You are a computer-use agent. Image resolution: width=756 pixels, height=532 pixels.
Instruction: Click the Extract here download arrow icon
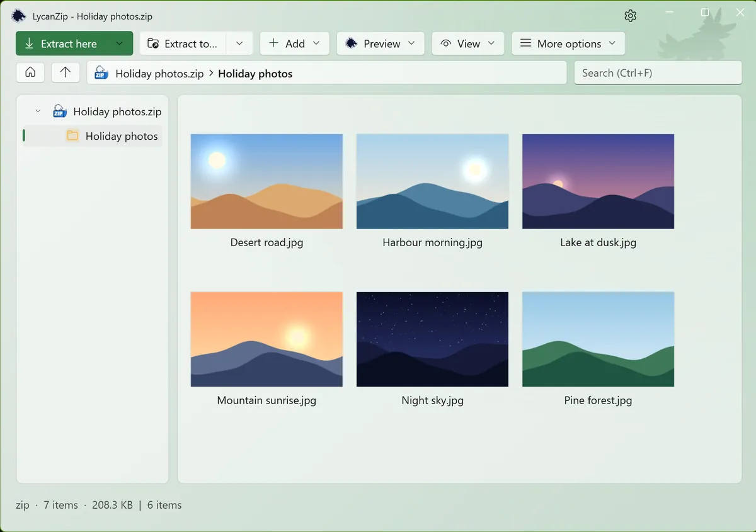(29, 43)
